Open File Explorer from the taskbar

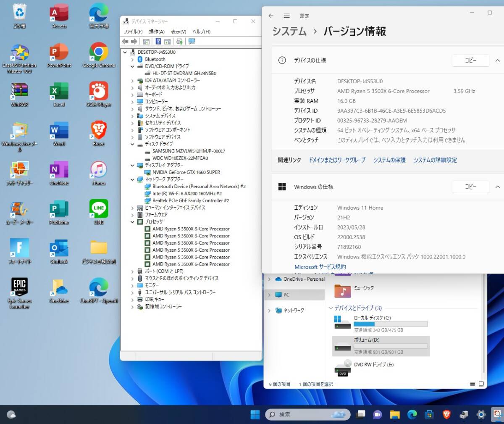(x=395, y=415)
